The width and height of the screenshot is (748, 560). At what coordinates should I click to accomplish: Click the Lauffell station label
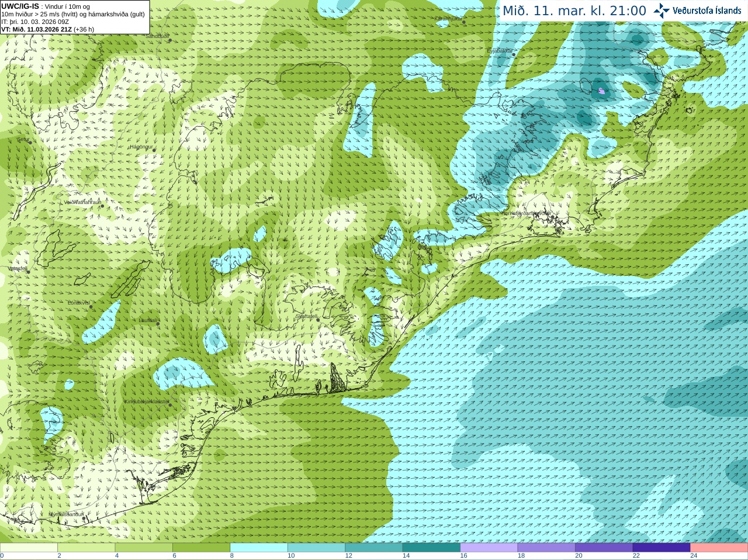tap(148, 320)
